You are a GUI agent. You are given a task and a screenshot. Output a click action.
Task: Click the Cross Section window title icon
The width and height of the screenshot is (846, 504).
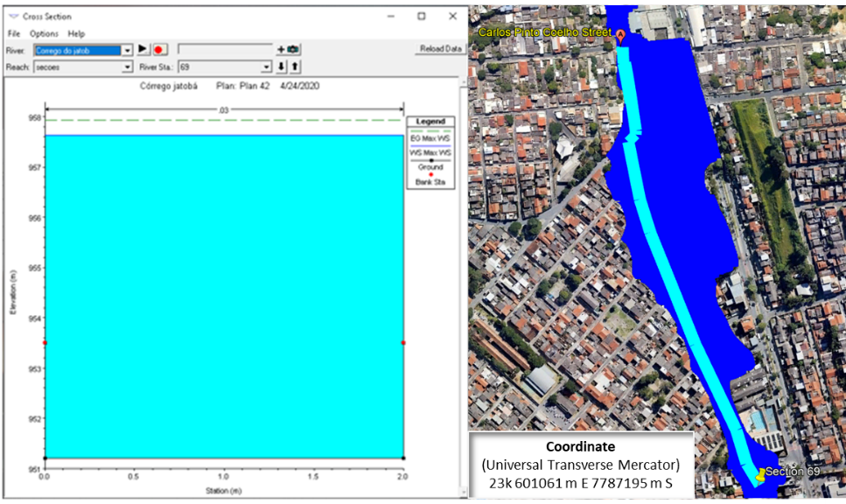point(13,16)
